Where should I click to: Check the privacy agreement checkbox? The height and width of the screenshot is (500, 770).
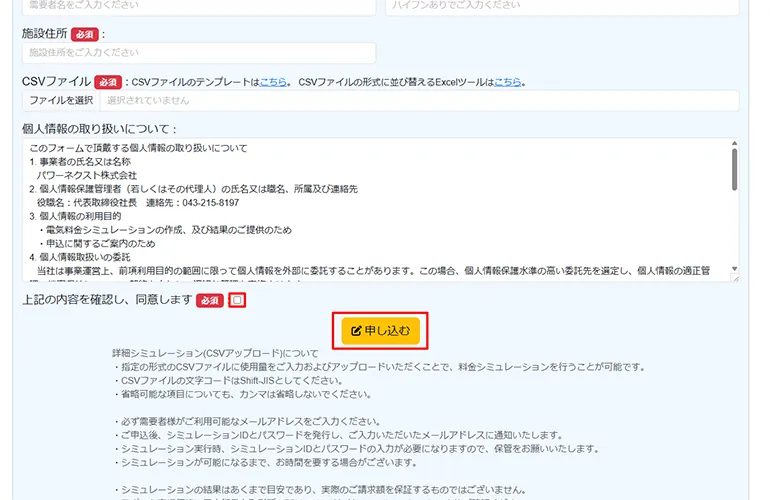click(236, 300)
